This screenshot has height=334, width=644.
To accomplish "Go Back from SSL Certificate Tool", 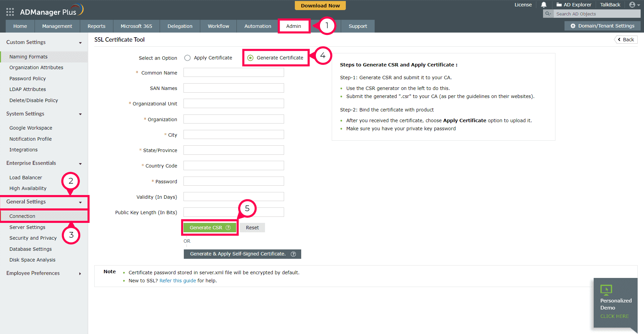I will click(626, 40).
